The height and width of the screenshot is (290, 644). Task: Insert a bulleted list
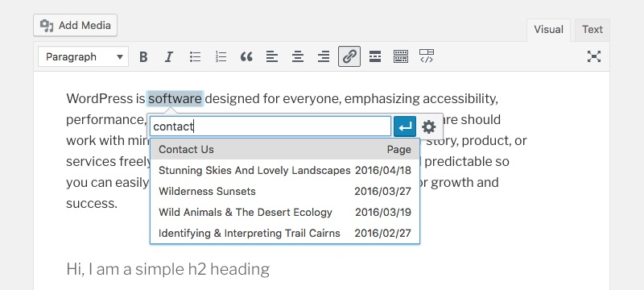(x=195, y=56)
